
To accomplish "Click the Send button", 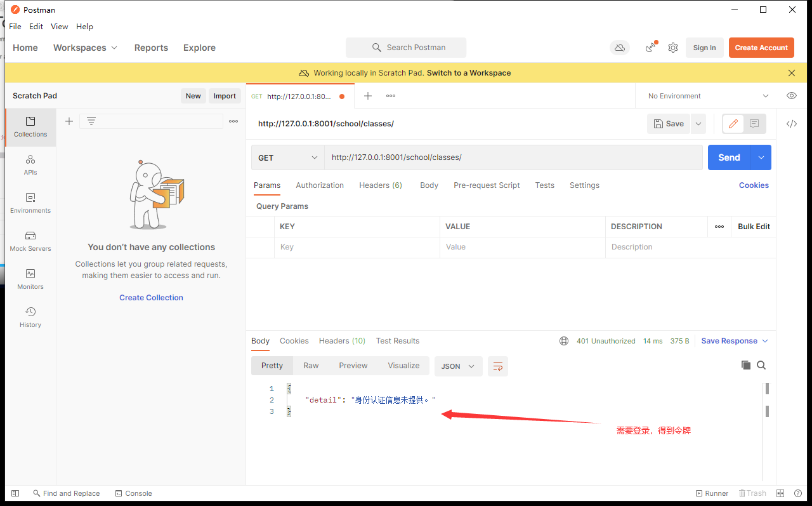I will (x=730, y=157).
